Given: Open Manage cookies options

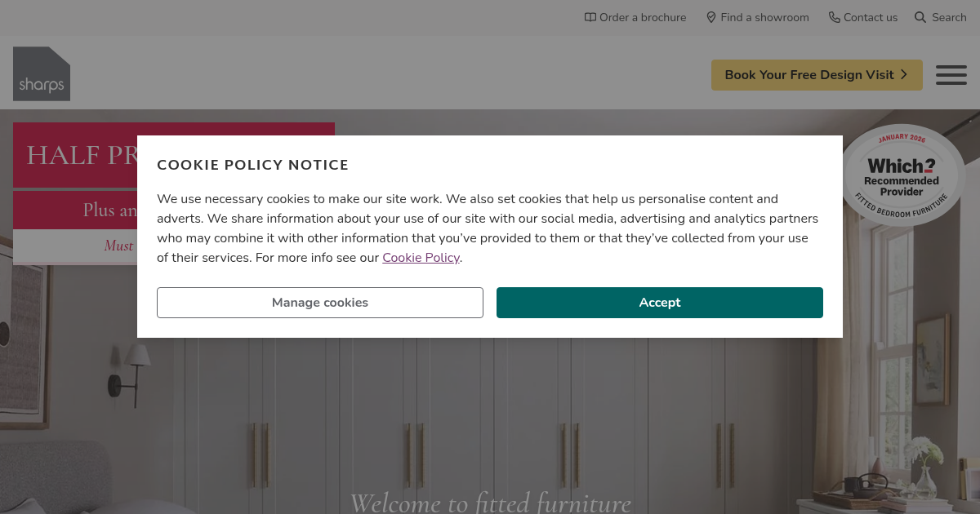Looking at the screenshot, I should [x=320, y=303].
